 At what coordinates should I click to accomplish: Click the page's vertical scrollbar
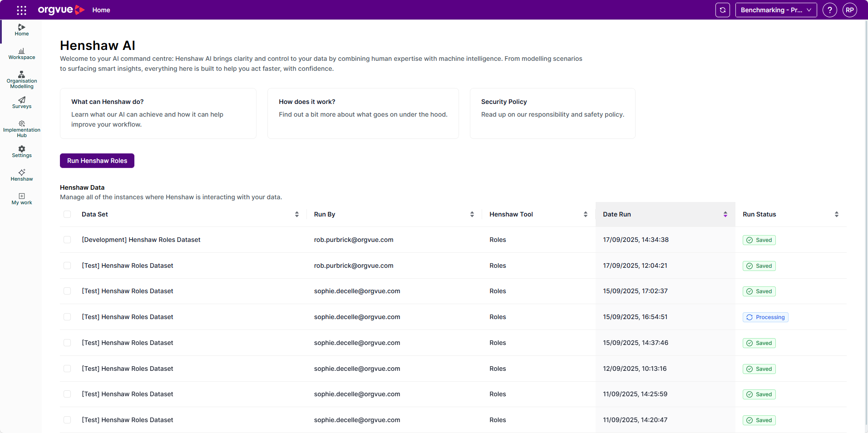coord(866,222)
